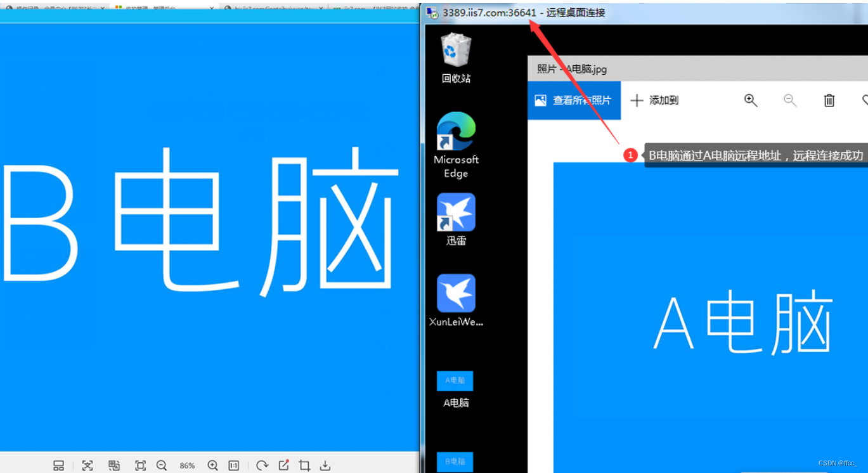Open the 添加到 menu in Photos
The image size is (868, 473).
tap(654, 100)
